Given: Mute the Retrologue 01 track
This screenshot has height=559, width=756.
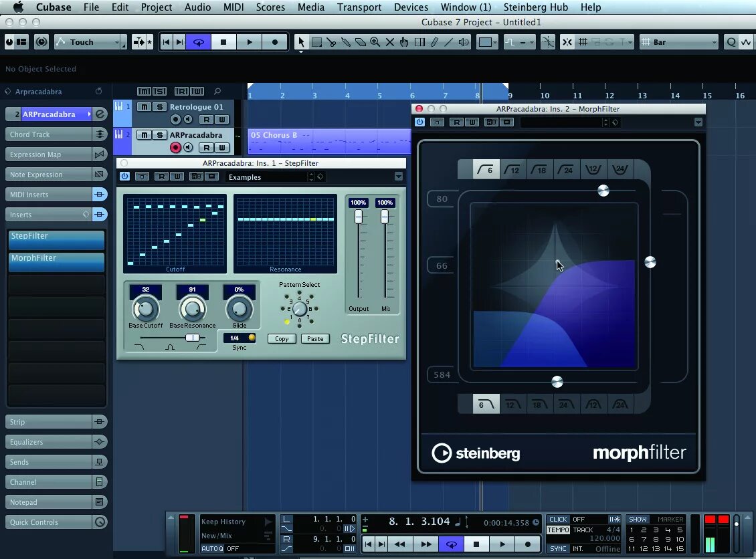Looking at the screenshot, I should click(144, 107).
